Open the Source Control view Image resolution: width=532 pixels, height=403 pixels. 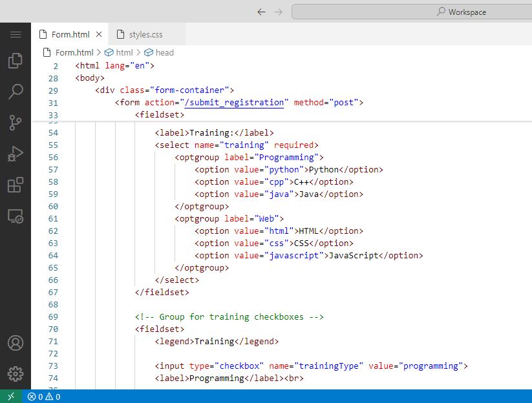point(16,123)
